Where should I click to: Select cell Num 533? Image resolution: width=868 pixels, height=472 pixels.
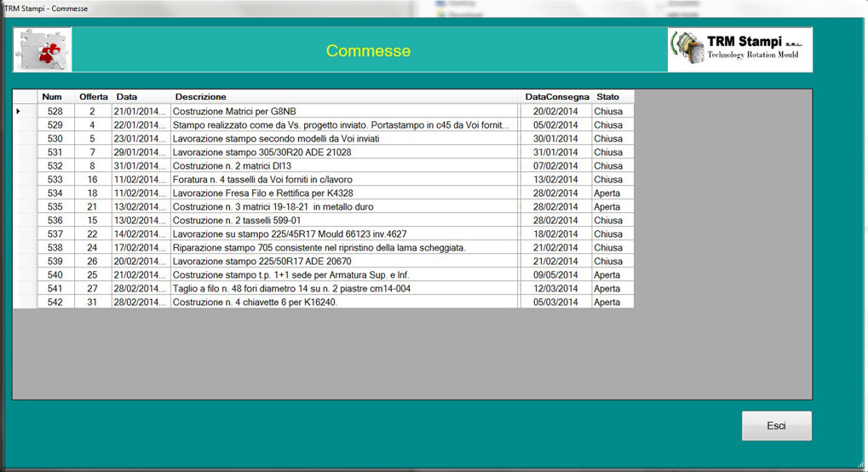[x=55, y=179]
